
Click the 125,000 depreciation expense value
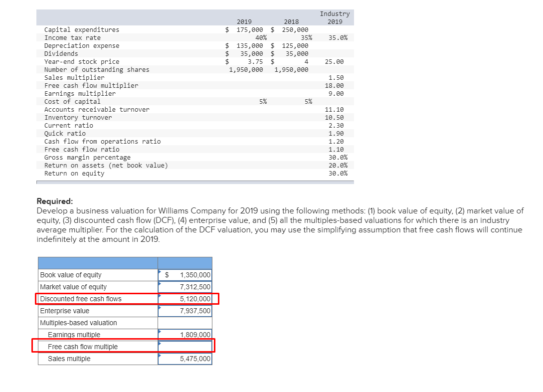coord(295,46)
